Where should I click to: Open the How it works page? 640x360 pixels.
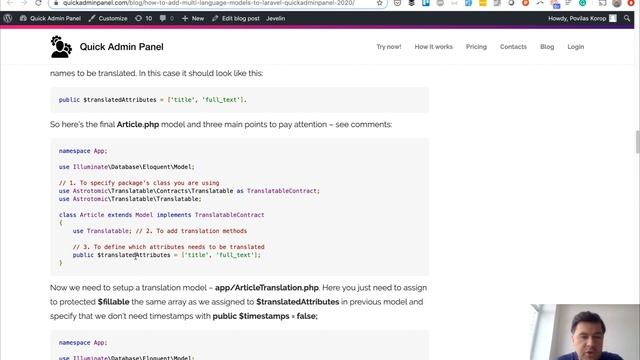433,47
